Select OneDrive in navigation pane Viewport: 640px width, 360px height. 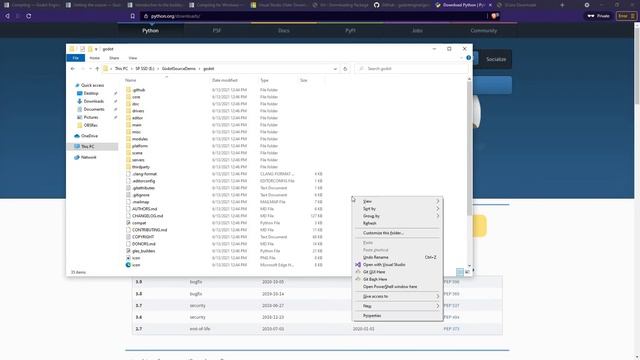(x=89, y=136)
